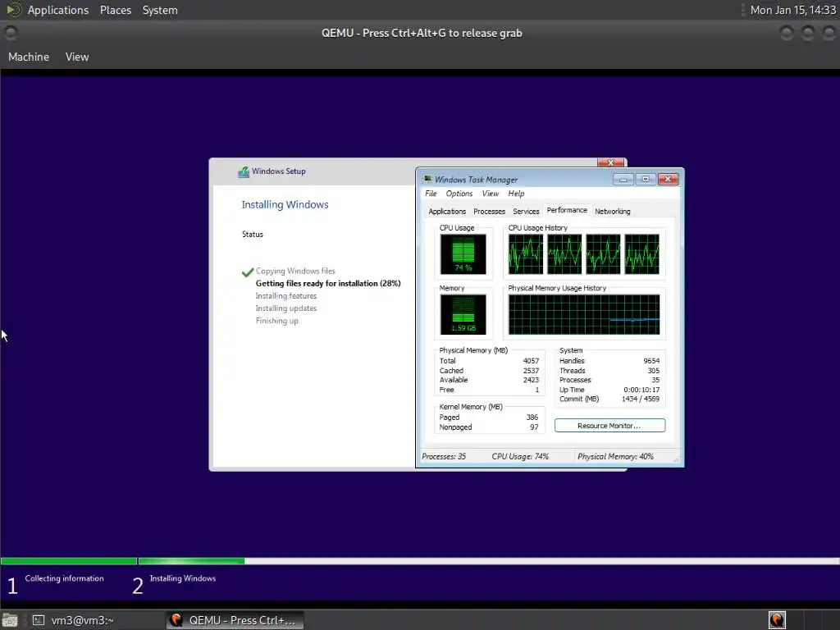The width and height of the screenshot is (840, 630).
Task: Click the 'Installing Windows' step 2 label
Action: coord(183,578)
